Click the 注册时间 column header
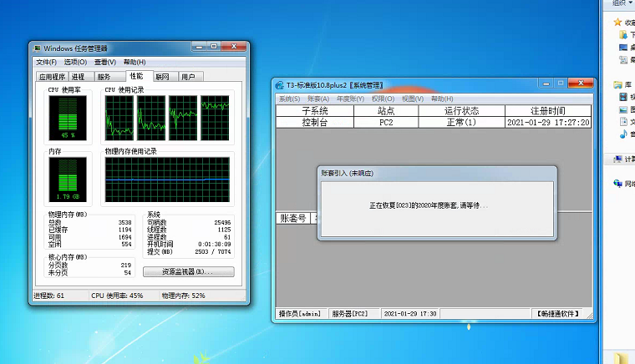 click(x=548, y=111)
